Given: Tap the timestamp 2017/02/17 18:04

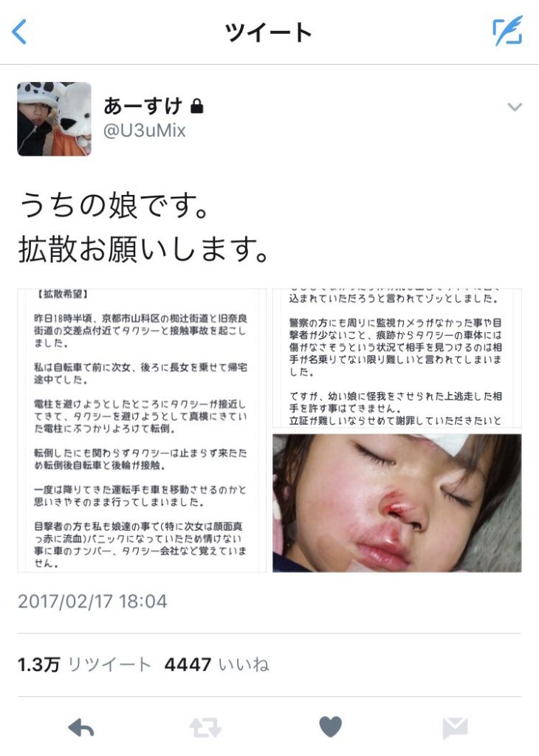Looking at the screenshot, I should (x=92, y=601).
